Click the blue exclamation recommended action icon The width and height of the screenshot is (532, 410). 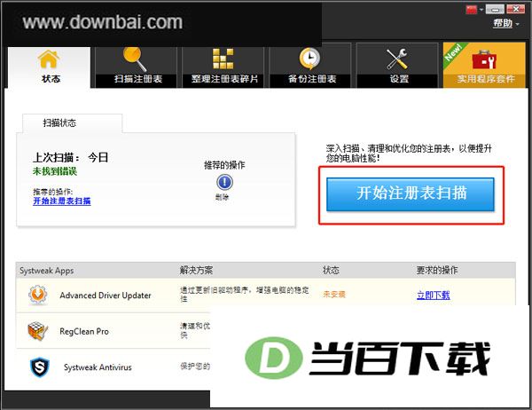click(x=224, y=183)
